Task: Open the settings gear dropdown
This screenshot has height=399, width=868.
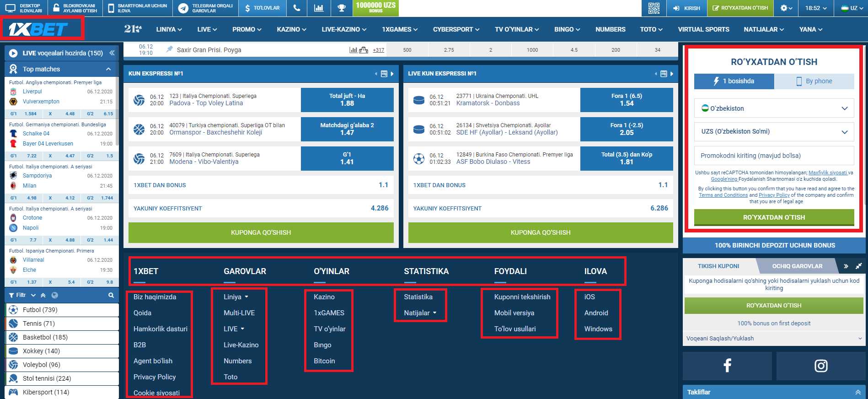Action: (787, 8)
